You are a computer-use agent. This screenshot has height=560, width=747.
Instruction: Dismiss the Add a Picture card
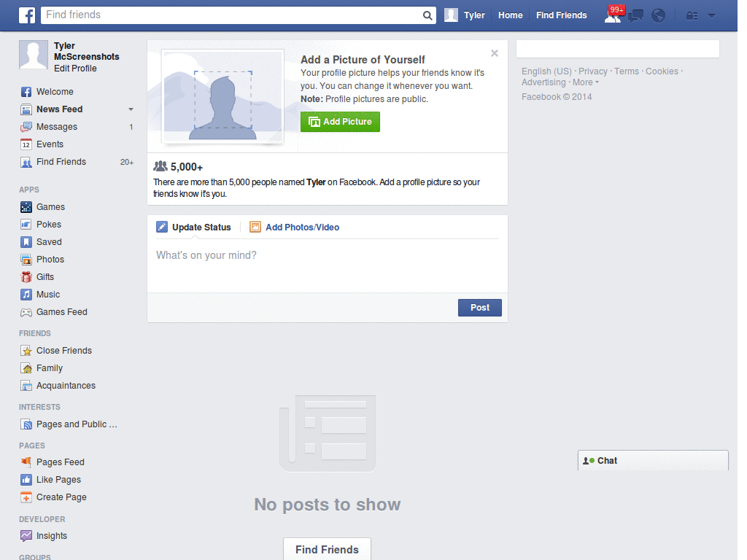pos(495,53)
